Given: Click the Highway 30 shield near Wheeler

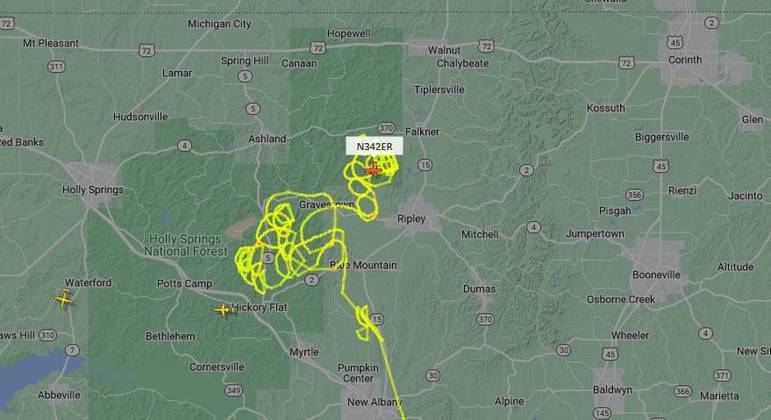Looking at the screenshot, I should pyautogui.click(x=563, y=350).
